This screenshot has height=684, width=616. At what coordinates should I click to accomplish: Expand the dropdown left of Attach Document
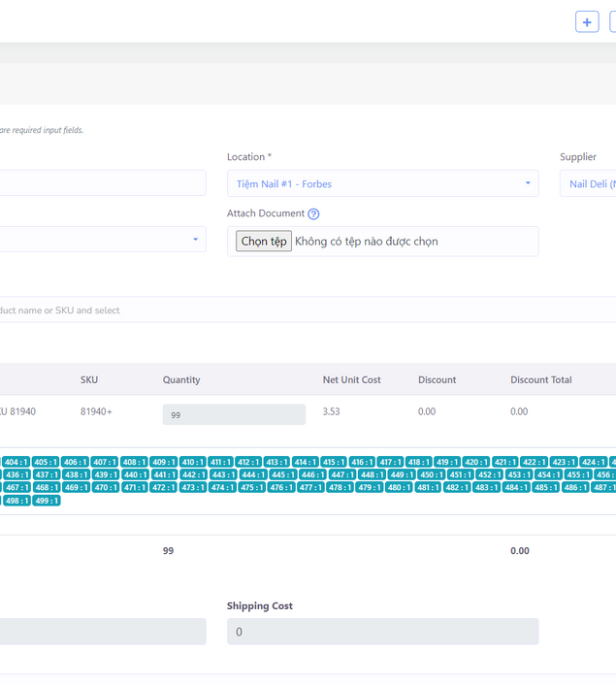click(x=102, y=240)
